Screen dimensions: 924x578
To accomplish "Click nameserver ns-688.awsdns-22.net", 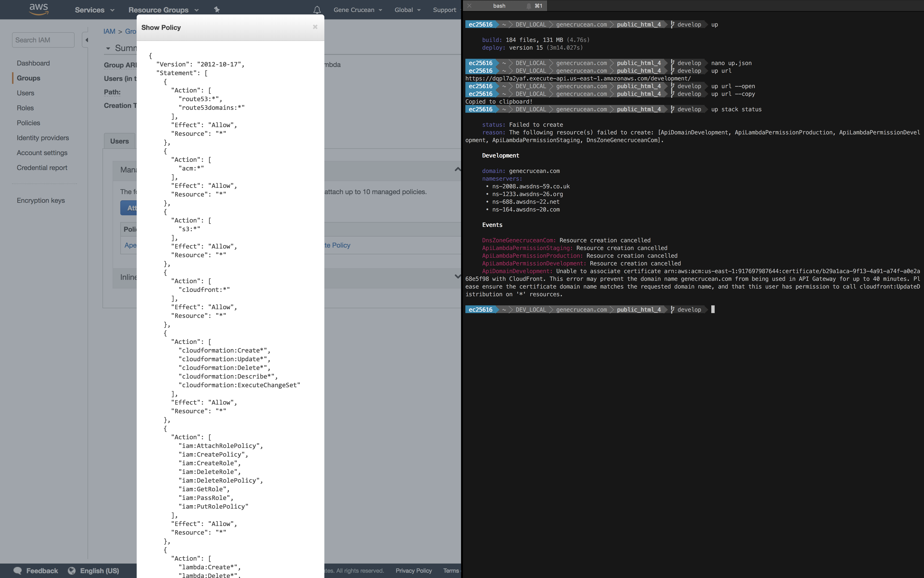I will pyautogui.click(x=526, y=202).
